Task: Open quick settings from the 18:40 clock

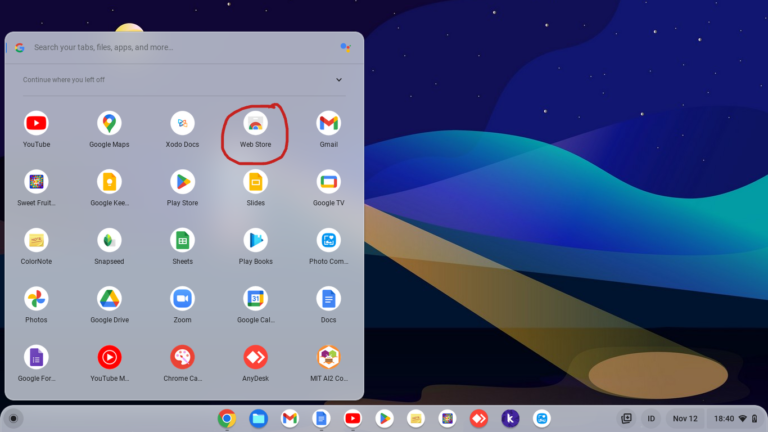Action: pyautogui.click(x=736, y=418)
